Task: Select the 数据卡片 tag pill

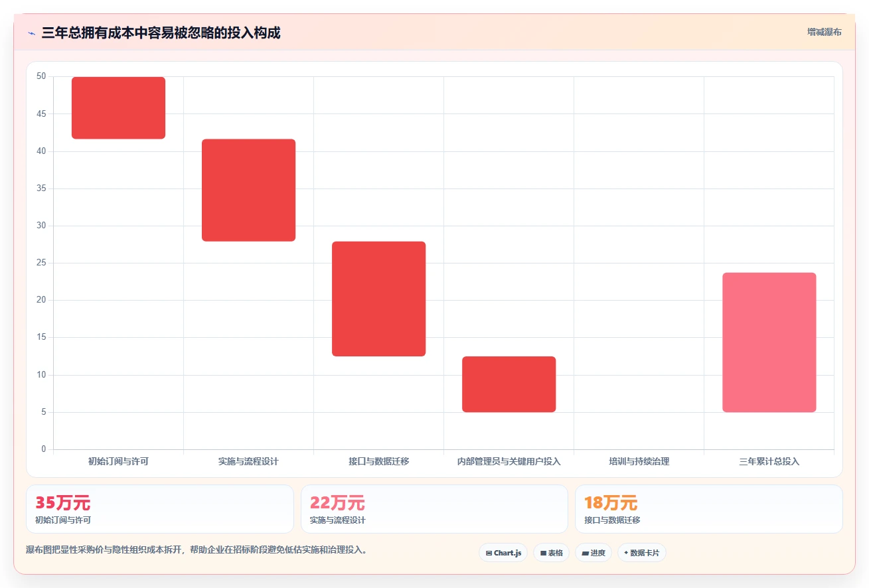Action: point(641,553)
